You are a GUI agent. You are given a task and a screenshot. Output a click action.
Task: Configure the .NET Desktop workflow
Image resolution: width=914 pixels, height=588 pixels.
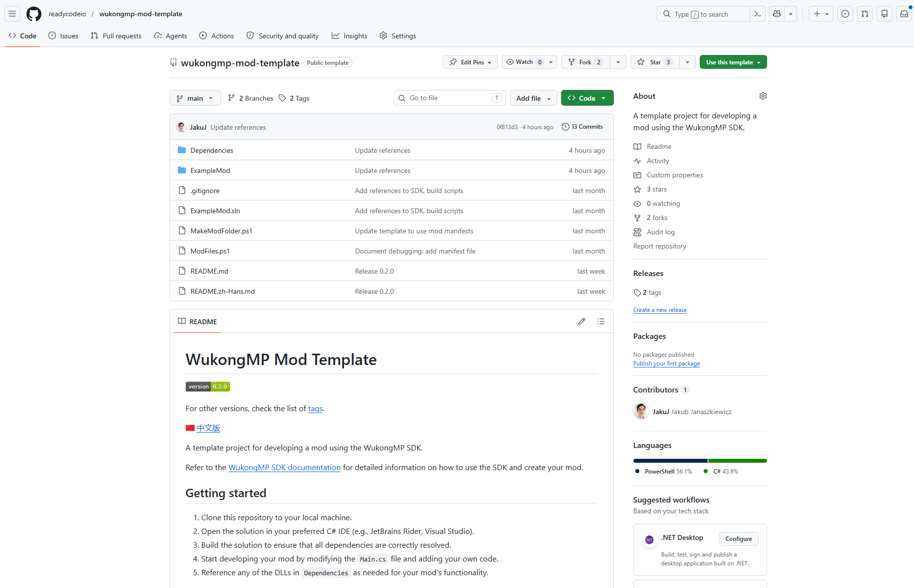click(x=739, y=539)
